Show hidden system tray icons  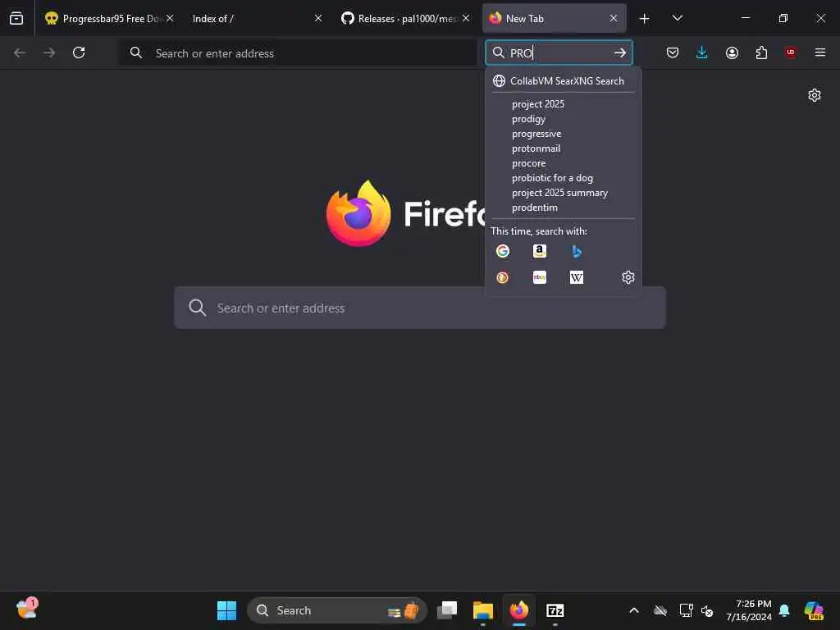(x=634, y=610)
